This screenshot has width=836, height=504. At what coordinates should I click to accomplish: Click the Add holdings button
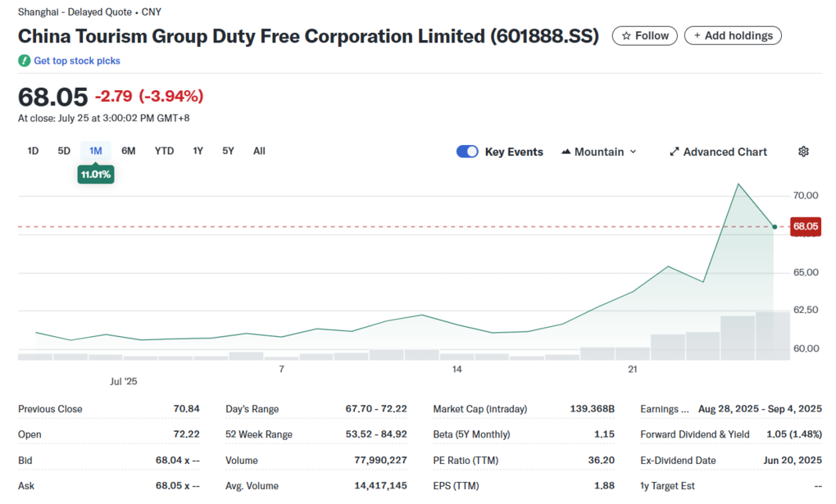pos(733,36)
